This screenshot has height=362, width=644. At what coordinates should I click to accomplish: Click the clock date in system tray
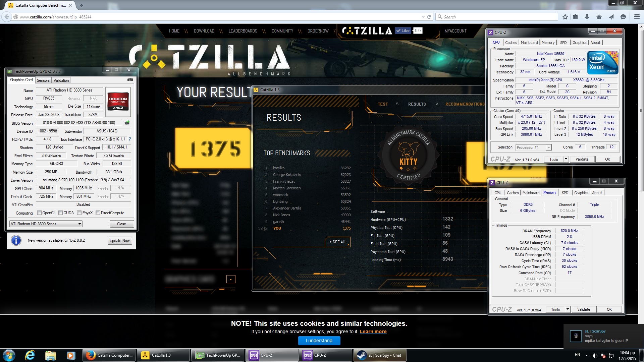click(627, 356)
